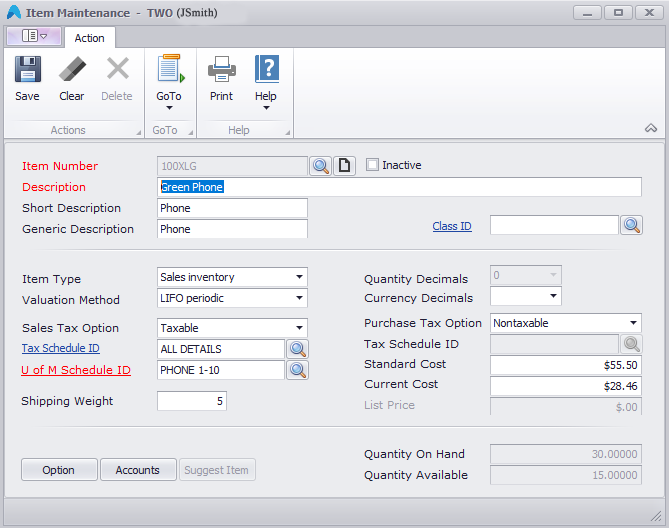Expand the Item Type dropdown
Screen dimensions: 669x528
(299, 277)
